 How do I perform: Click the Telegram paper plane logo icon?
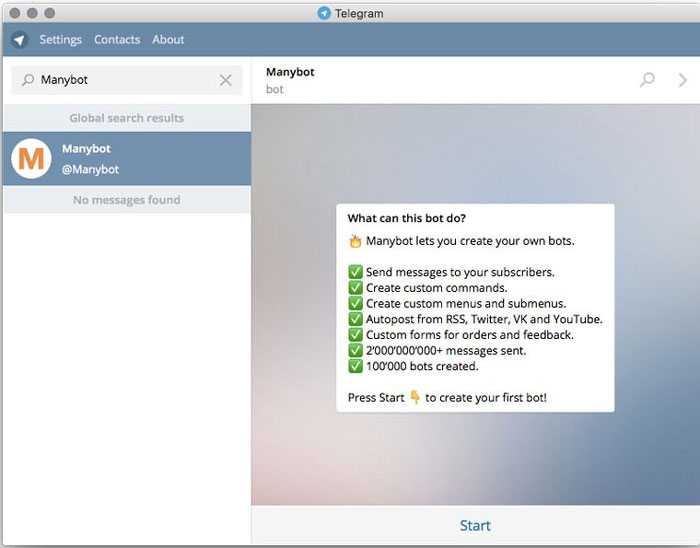pyautogui.click(x=19, y=40)
